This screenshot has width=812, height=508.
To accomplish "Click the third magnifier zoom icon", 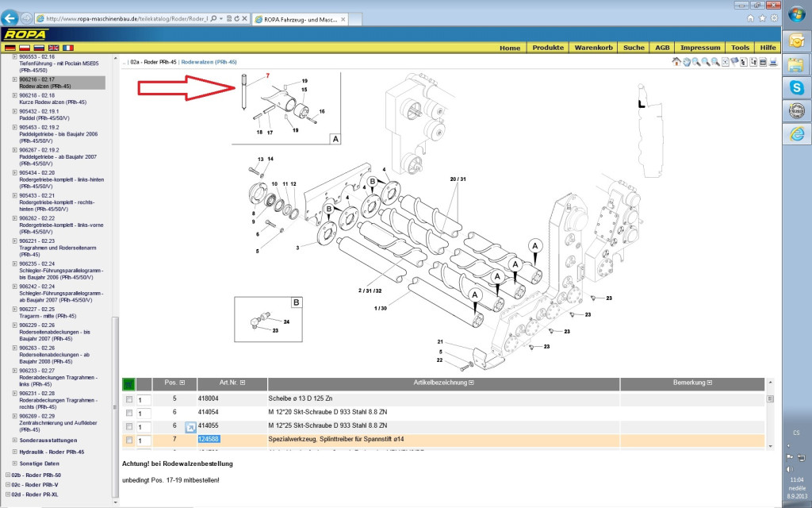I will coord(715,62).
